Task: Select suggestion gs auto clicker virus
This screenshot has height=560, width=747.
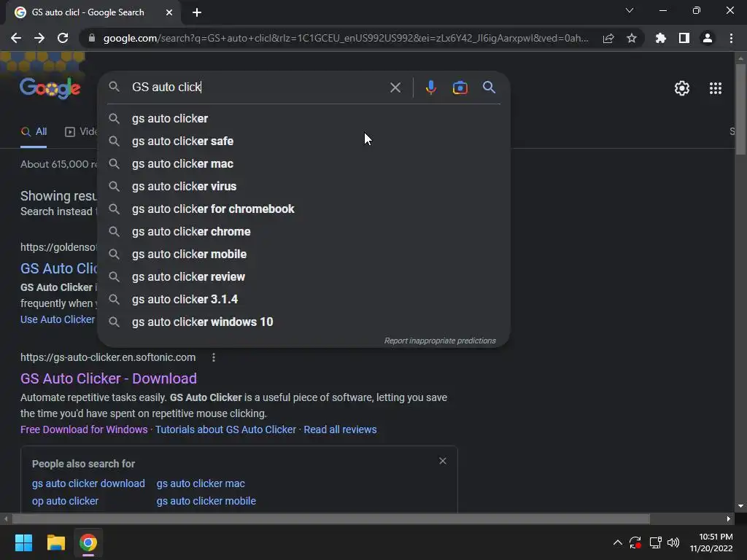Action: [303, 186]
